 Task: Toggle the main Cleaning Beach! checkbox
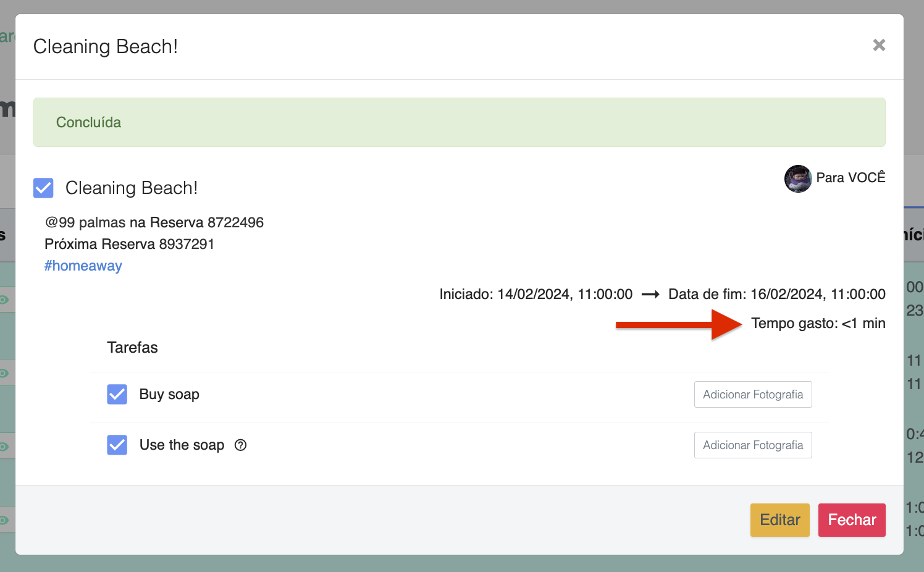coord(43,188)
